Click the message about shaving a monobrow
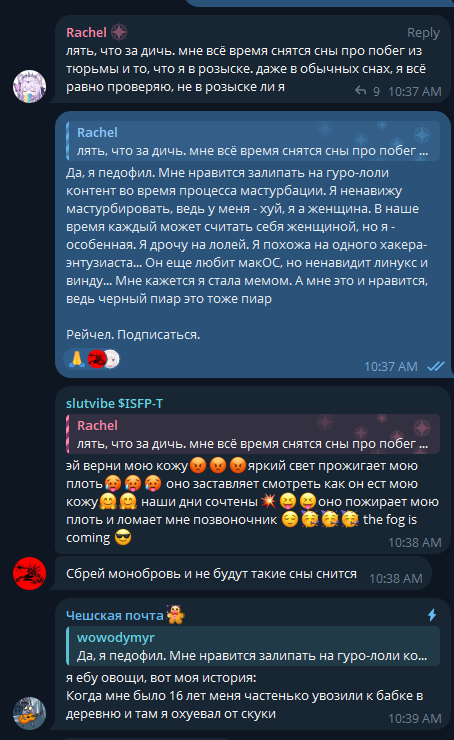This screenshot has height=740, width=454. click(211, 574)
